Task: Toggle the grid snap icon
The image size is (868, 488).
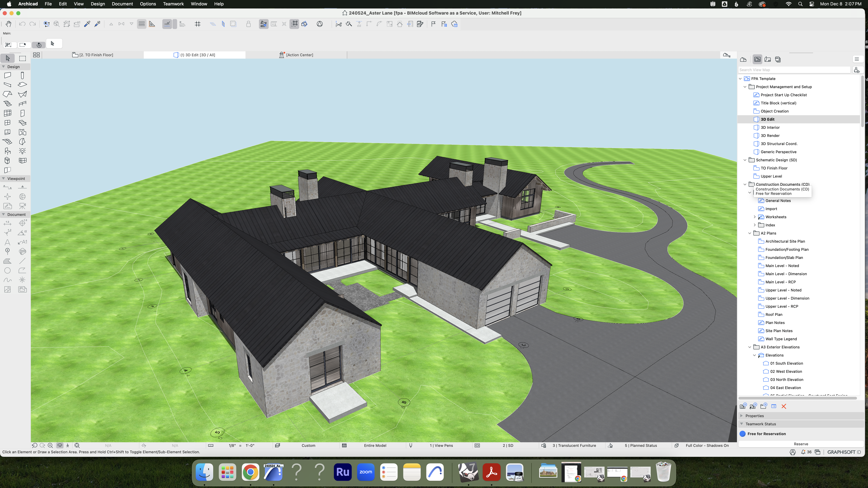Action: click(x=198, y=24)
